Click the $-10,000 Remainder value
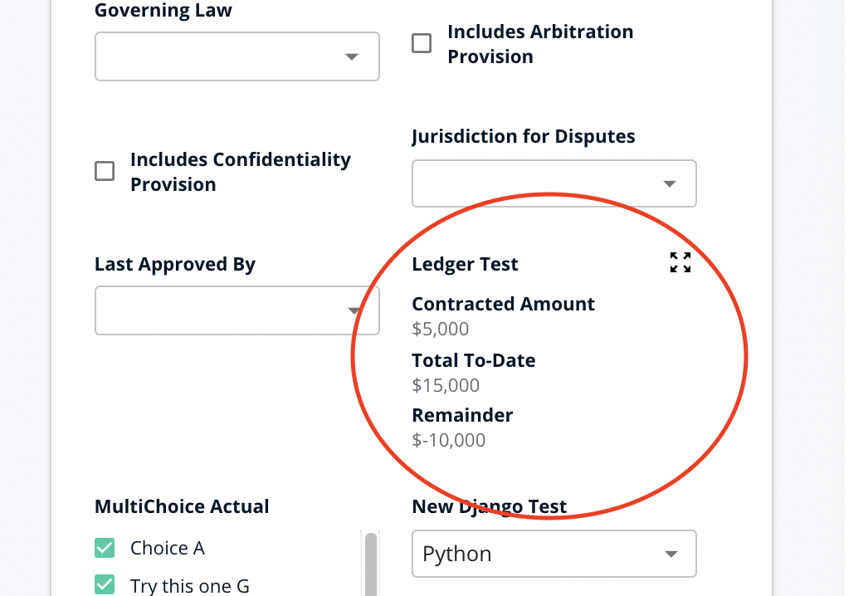Screen dimensions: 868x596 [449, 440]
